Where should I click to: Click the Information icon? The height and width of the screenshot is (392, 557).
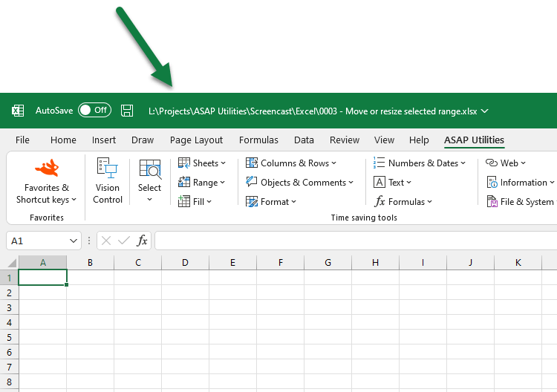492,182
